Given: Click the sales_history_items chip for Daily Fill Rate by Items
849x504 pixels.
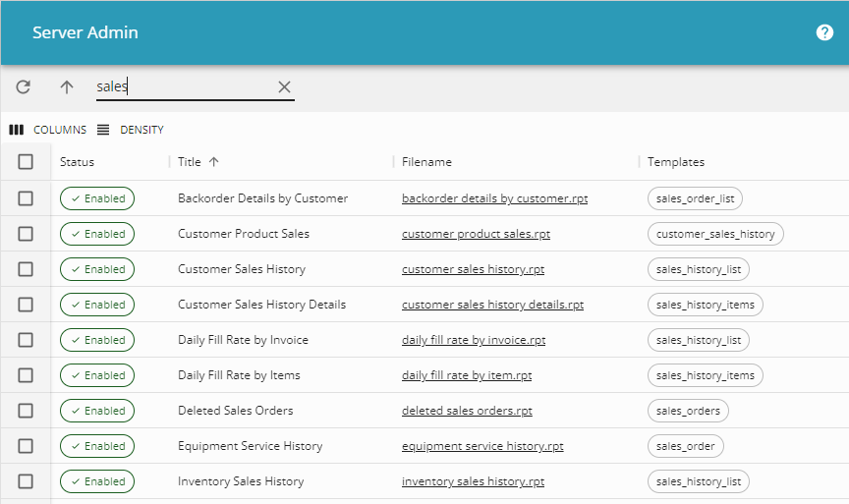Looking at the screenshot, I should click(x=705, y=375).
